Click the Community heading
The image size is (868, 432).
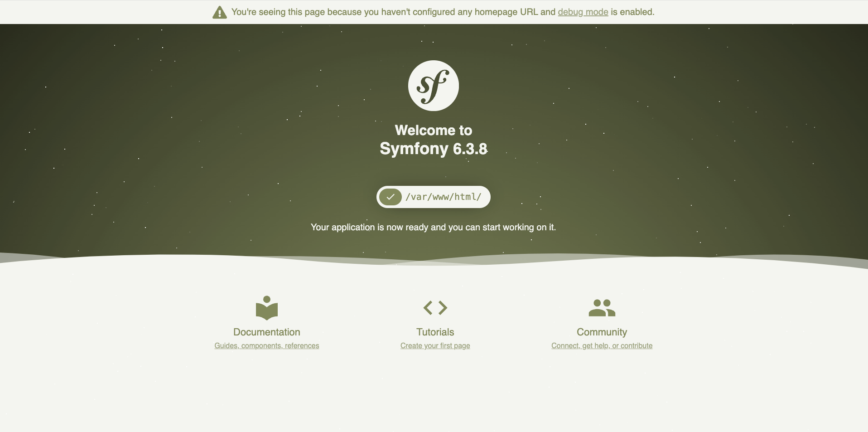602,332
